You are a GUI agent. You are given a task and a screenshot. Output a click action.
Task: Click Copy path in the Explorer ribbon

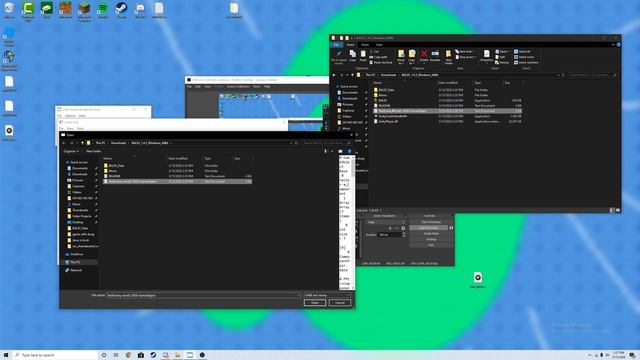point(378,57)
